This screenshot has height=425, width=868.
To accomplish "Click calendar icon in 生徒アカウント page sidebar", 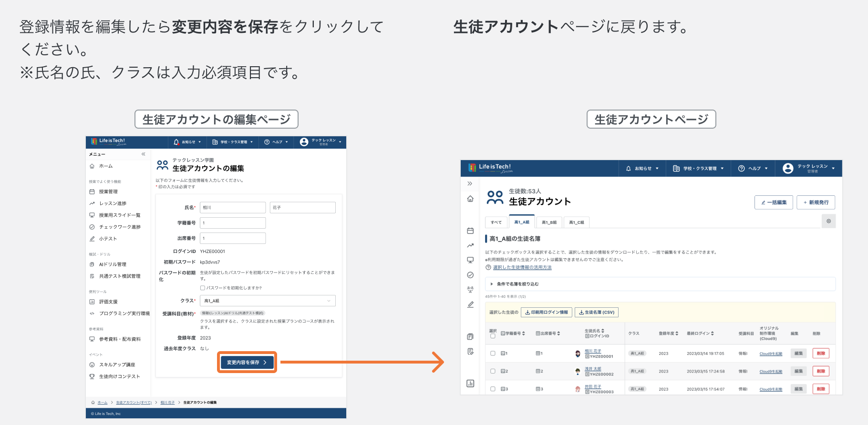I will point(470,231).
